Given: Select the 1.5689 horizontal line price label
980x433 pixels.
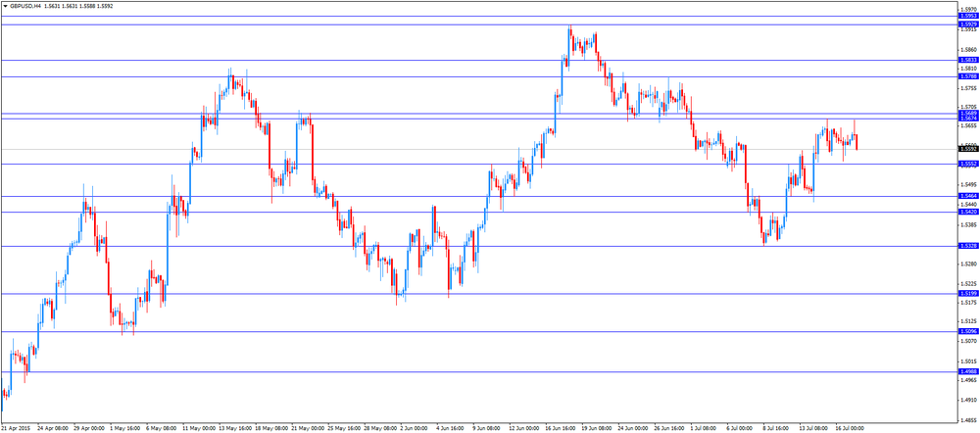Looking at the screenshot, I should tap(967, 113).
